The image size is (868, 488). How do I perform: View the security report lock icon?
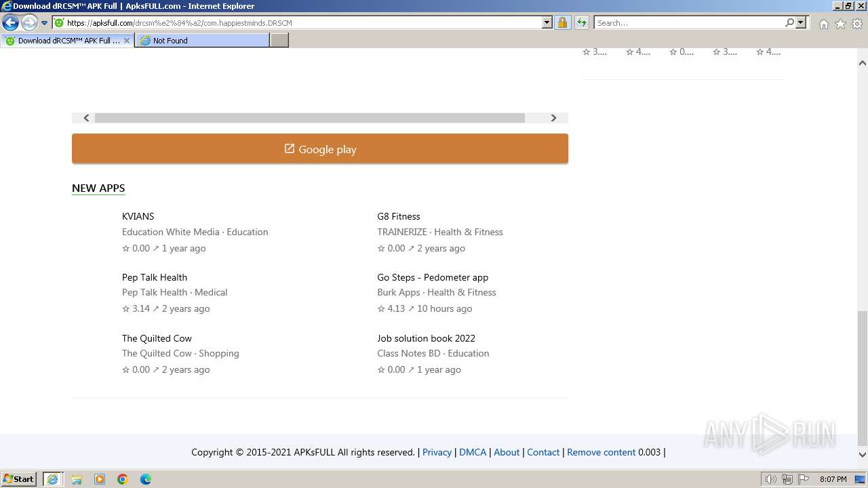pyautogui.click(x=562, y=23)
